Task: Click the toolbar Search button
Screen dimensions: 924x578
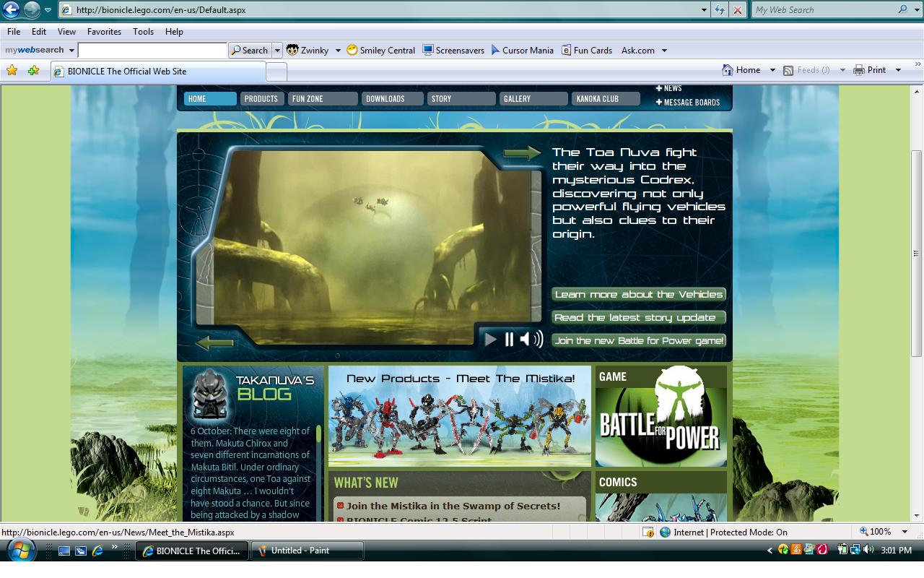Action: tap(250, 51)
